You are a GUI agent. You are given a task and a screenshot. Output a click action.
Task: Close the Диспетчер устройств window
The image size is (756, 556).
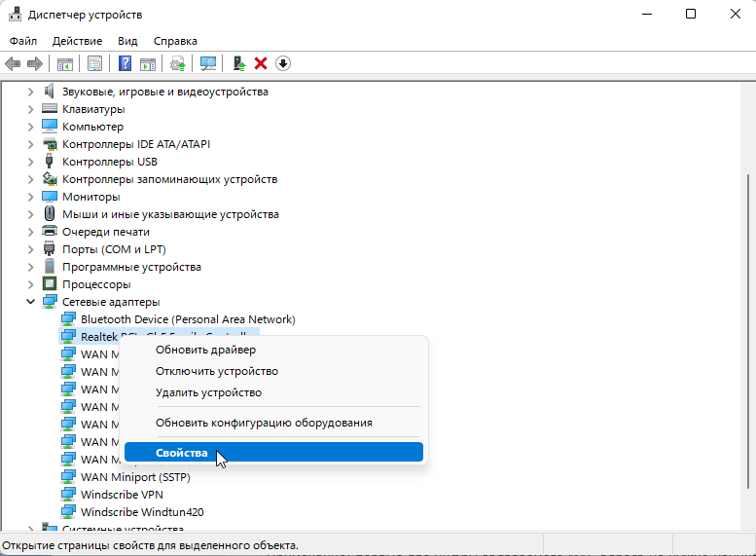click(x=735, y=14)
